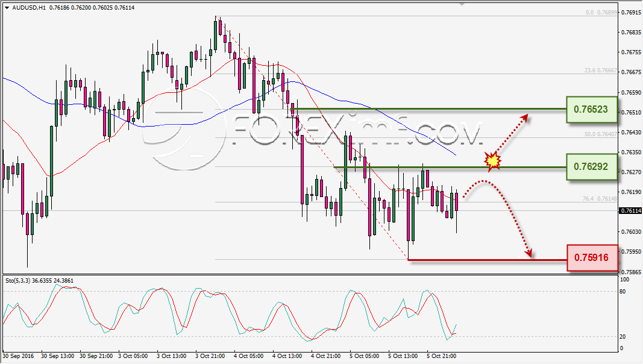Click the 30 Sep 2016 time label

pos(19,356)
